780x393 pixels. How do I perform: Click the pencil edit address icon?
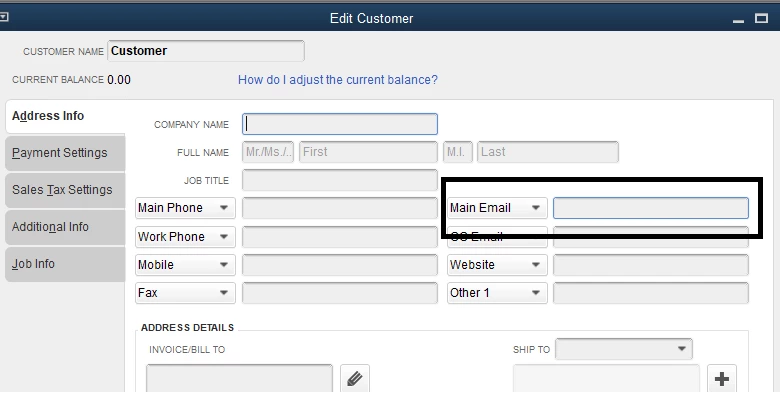point(355,379)
